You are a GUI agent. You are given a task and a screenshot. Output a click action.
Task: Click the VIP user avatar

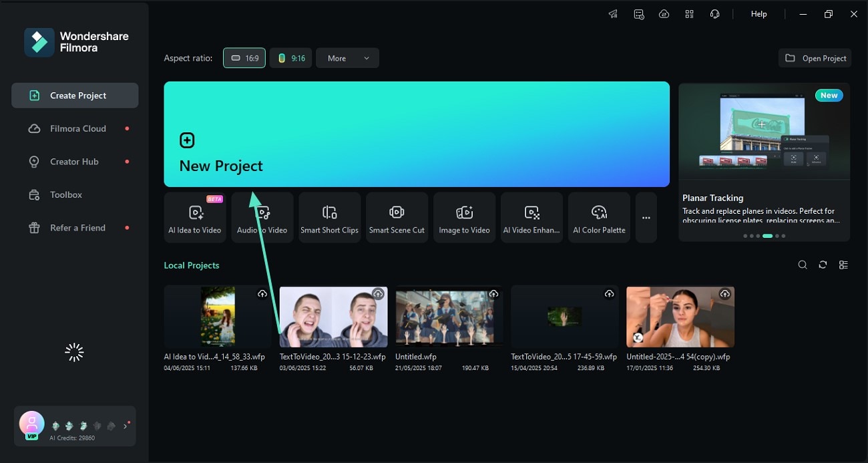[31, 424]
